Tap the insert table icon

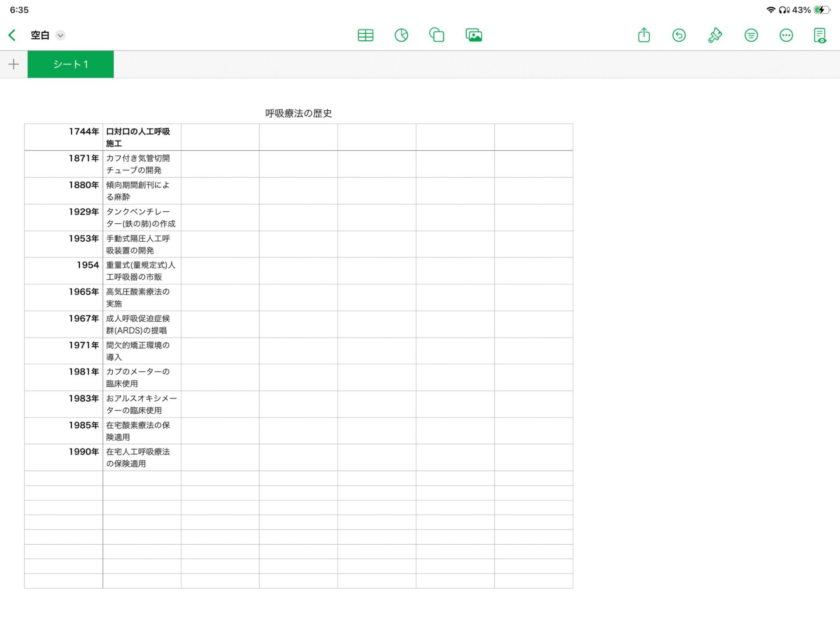pos(365,35)
